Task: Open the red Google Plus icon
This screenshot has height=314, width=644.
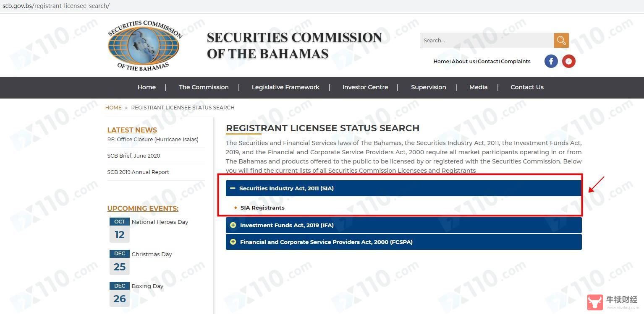Action: [x=569, y=61]
